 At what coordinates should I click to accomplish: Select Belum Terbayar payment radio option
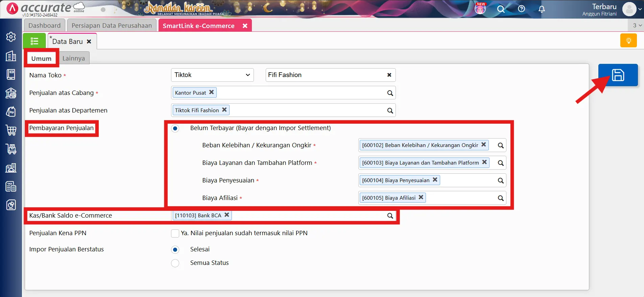point(175,128)
